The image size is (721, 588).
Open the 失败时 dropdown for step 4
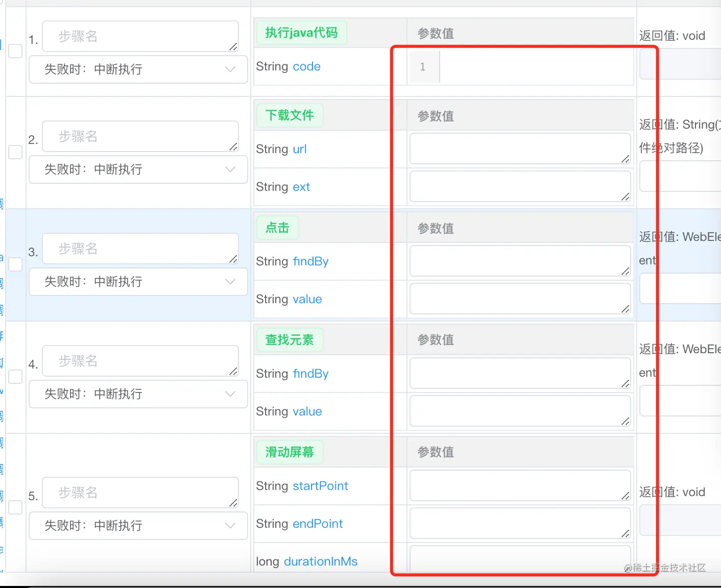[138, 394]
